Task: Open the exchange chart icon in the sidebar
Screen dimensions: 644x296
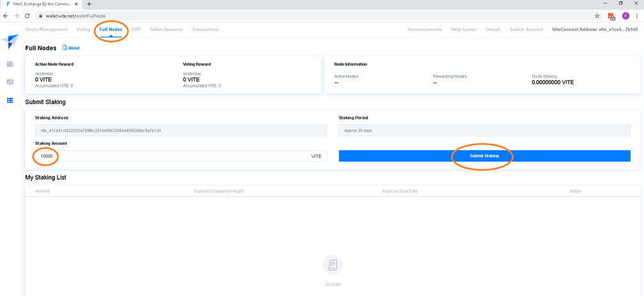Action: pyautogui.click(x=10, y=82)
